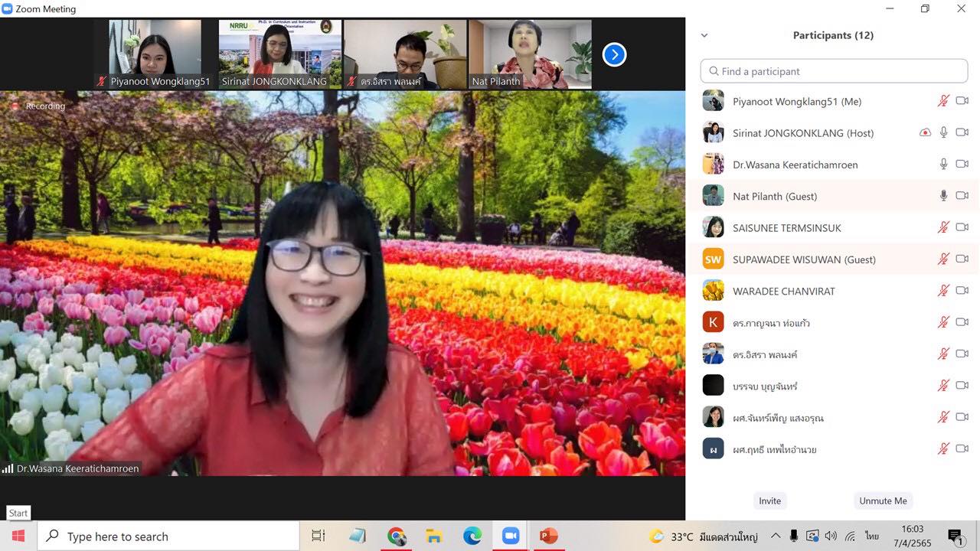Collapse the Participants panel with chevron
Image resolution: width=980 pixels, height=551 pixels.
point(704,35)
